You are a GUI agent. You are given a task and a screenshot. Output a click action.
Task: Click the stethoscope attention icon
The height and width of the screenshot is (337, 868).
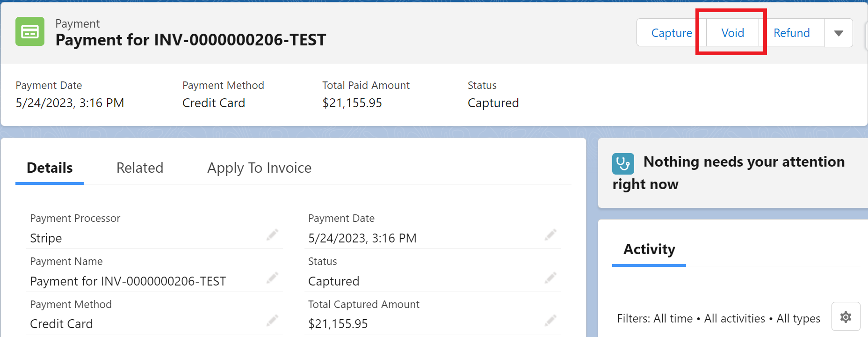623,164
